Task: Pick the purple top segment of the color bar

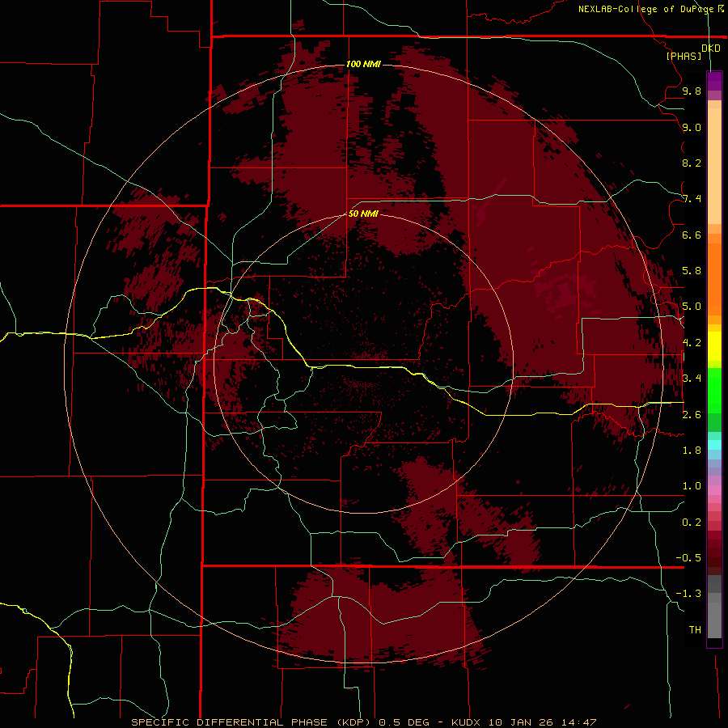Action: (x=714, y=81)
